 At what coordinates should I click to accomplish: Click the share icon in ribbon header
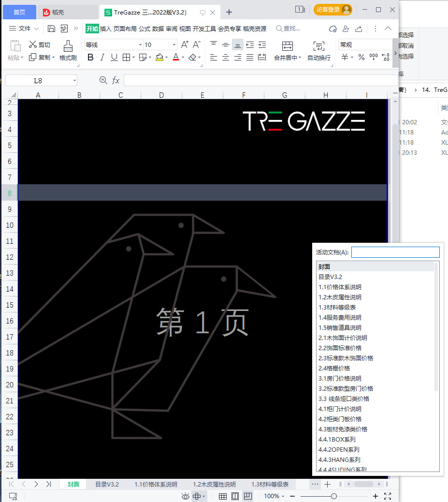tap(359, 29)
